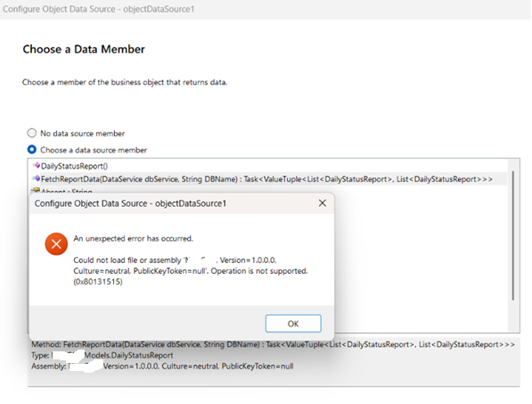Click the member list vertical scrollbar
The image size is (532, 404).
[513, 235]
